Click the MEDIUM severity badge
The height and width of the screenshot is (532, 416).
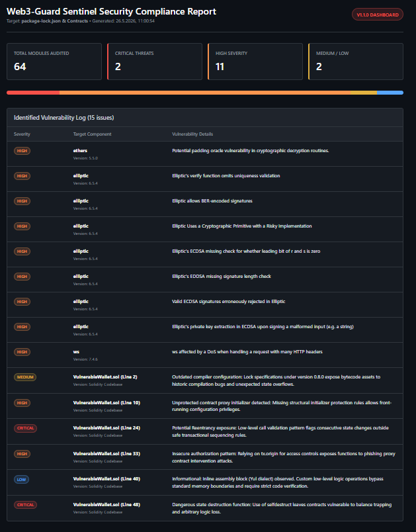click(25, 377)
